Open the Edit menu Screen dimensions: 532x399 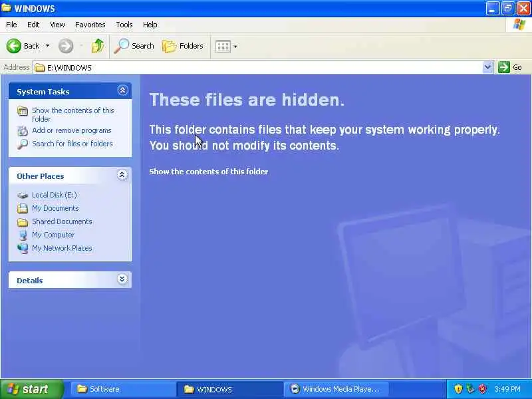point(33,25)
